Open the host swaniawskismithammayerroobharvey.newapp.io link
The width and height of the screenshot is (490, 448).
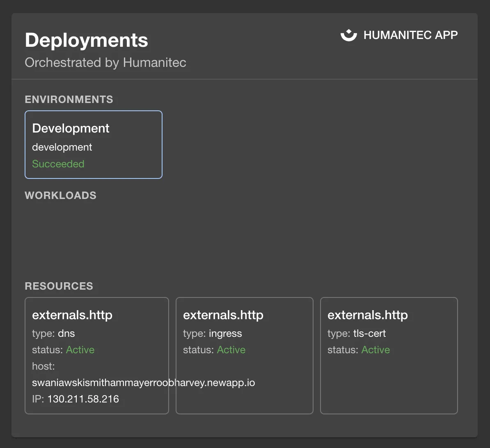click(x=144, y=382)
